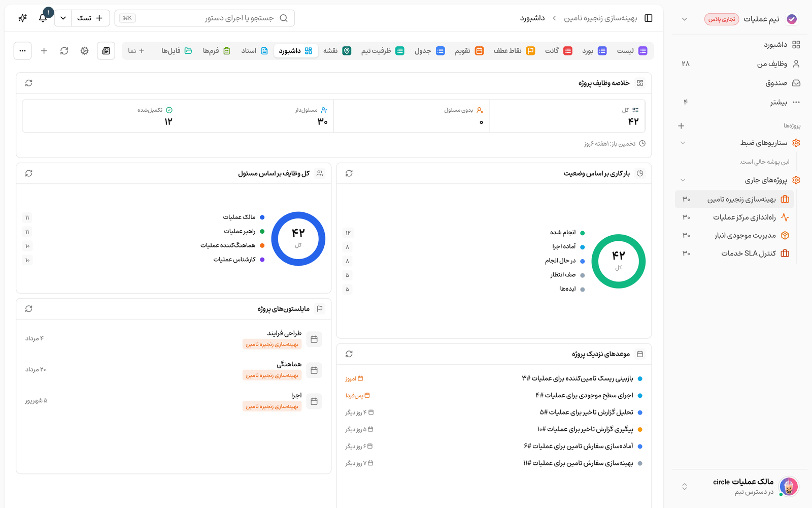Screen dimensions: 812x508
Task: Click the AI sparkle icon in the top bar
Action: (22, 18)
